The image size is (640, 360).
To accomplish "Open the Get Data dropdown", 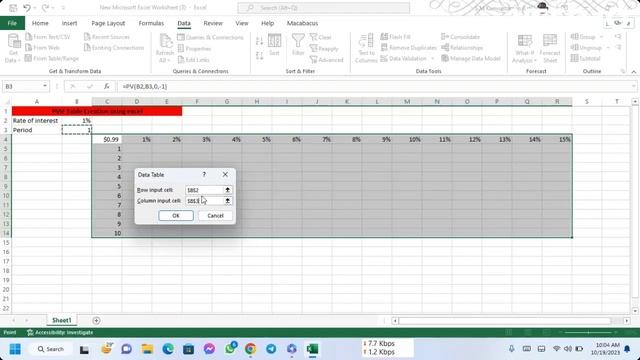I will pyautogui.click(x=13, y=49).
